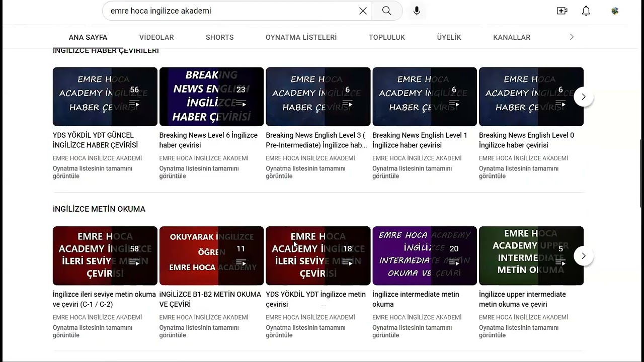
Task: Click channel name under intermediate metin okuma
Action: [417, 317]
